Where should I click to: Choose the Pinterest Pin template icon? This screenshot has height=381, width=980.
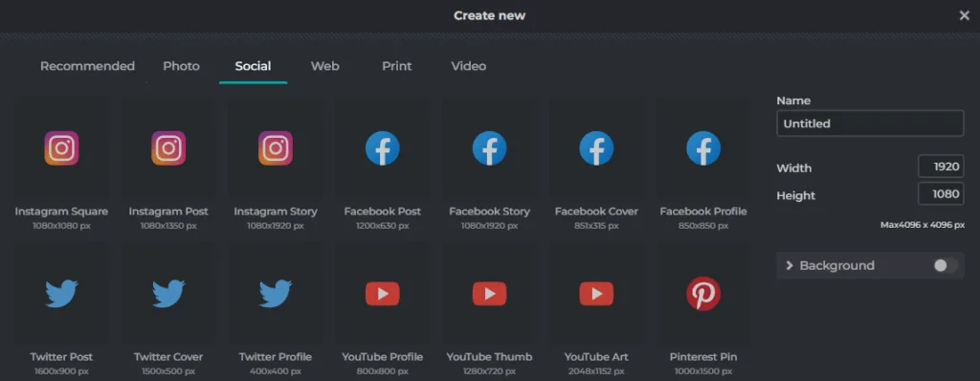click(703, 294)
